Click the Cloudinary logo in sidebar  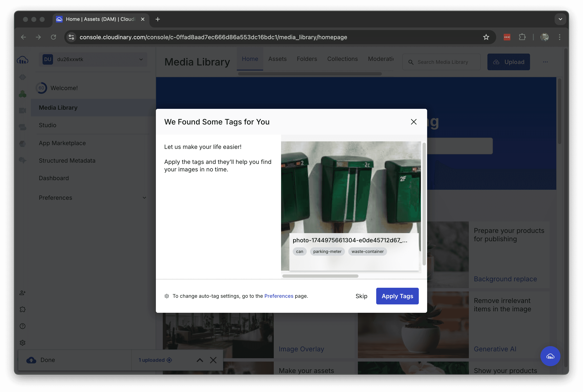(x=23, y=60)
